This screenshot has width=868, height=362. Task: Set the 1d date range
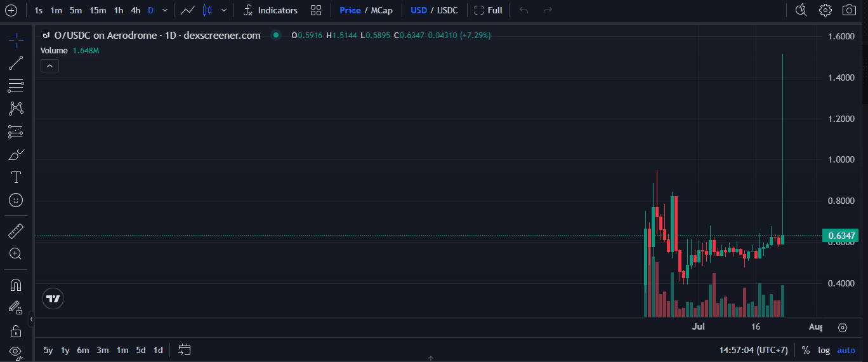coord(158,350)
